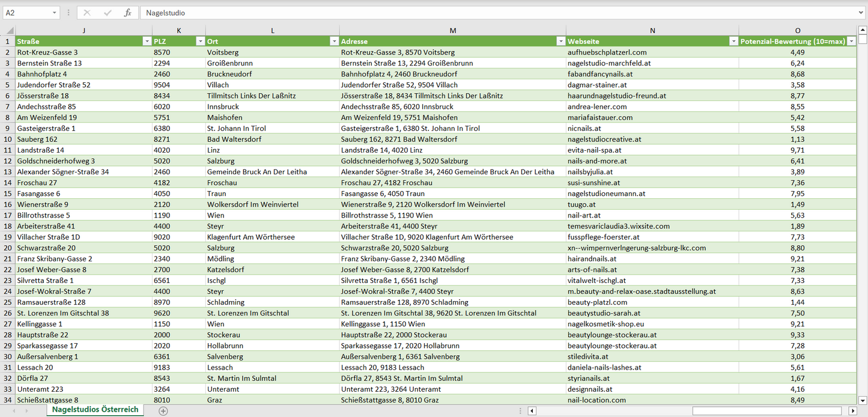Click the horizontal scroll left arrow
868x417 pixels.
[x=531, y=410]
